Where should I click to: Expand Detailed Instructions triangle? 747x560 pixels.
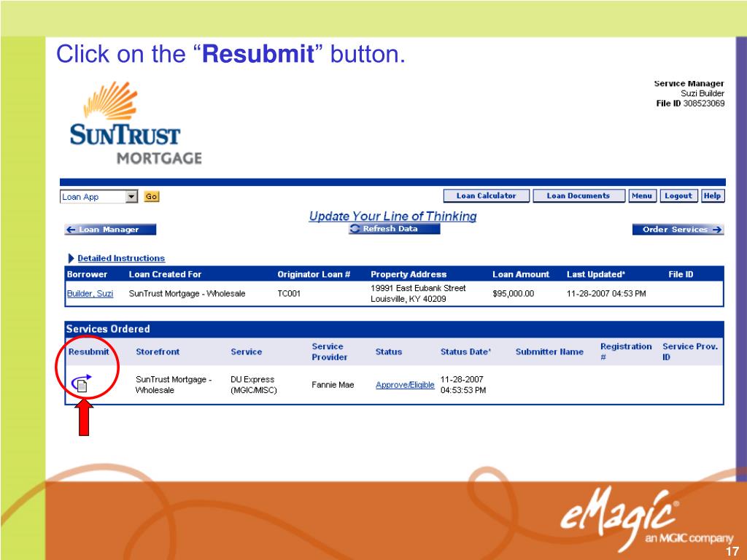pos(71,258)
